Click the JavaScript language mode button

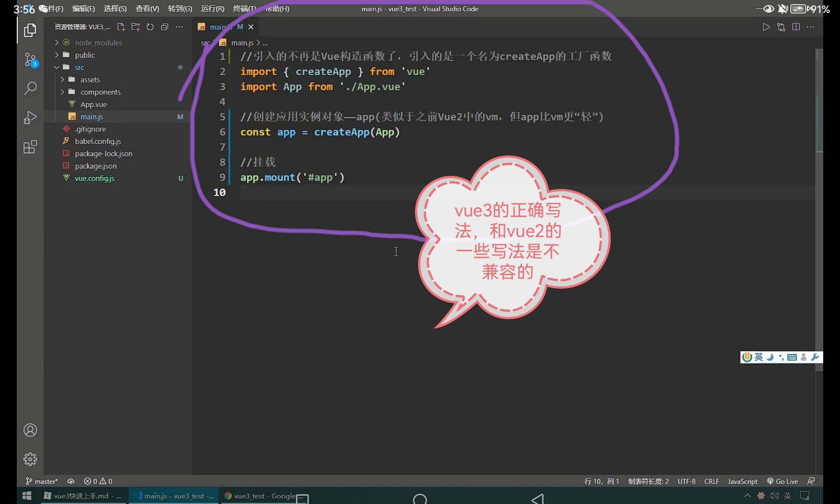click(742, 481)
